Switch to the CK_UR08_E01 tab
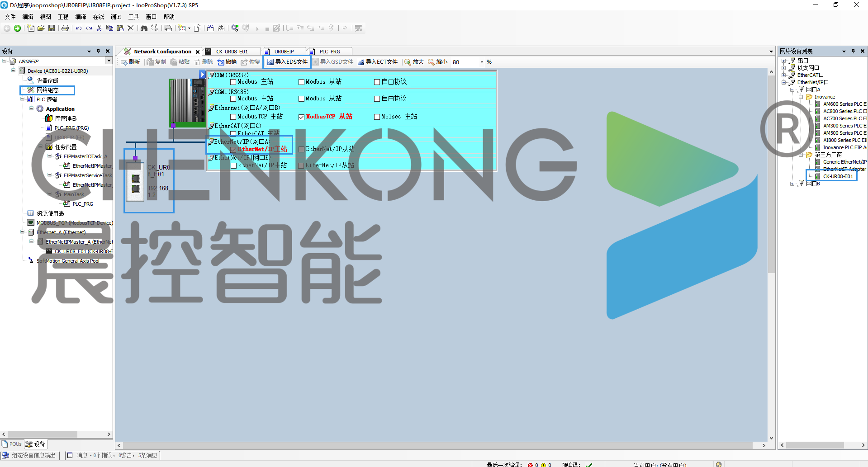Viewport: 868px width, 467px height. point(232,52)
